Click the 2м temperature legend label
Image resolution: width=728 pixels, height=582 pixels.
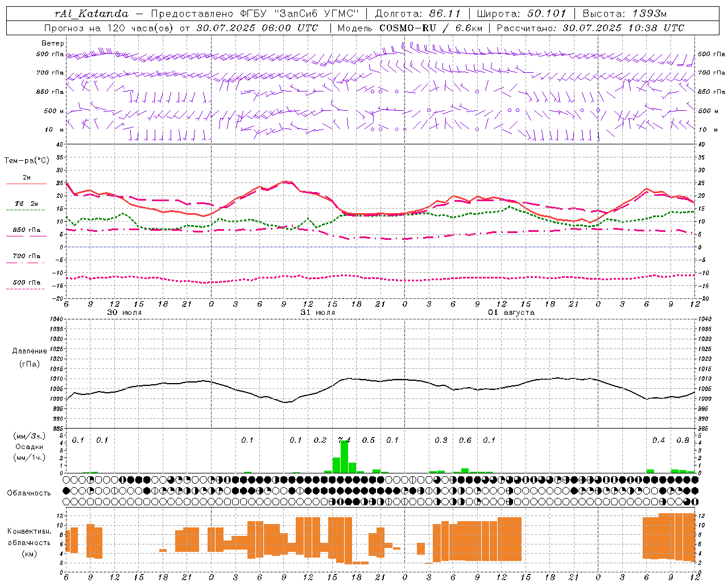pos(27,178)
